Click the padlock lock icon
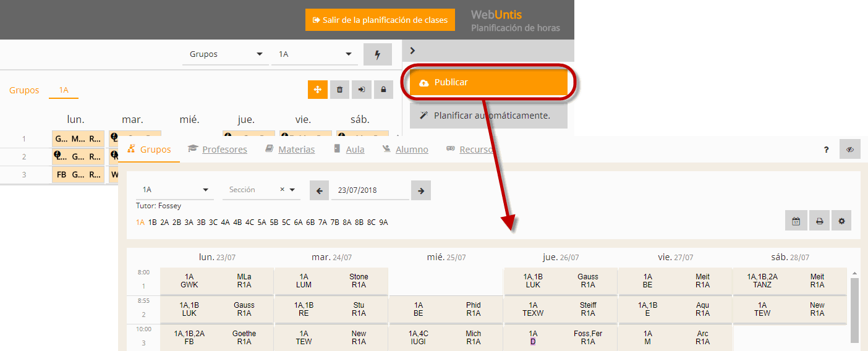Screen dimensions: 868x351 point(383,90)
